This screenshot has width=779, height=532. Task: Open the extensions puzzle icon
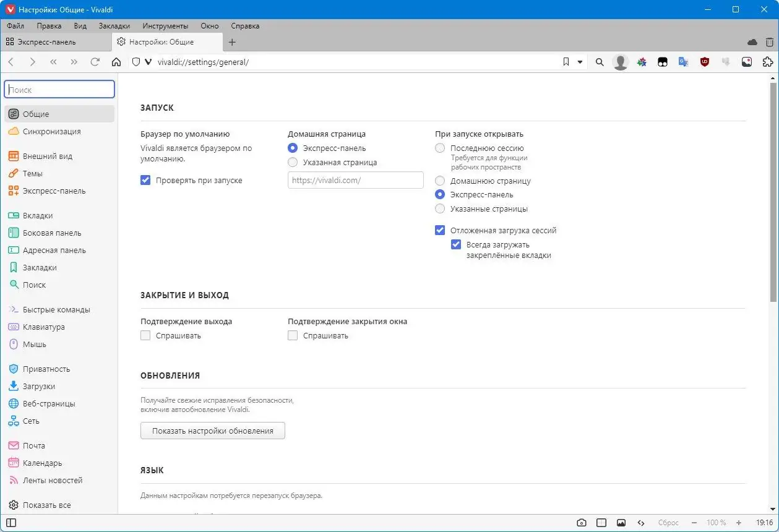point(768,62)
